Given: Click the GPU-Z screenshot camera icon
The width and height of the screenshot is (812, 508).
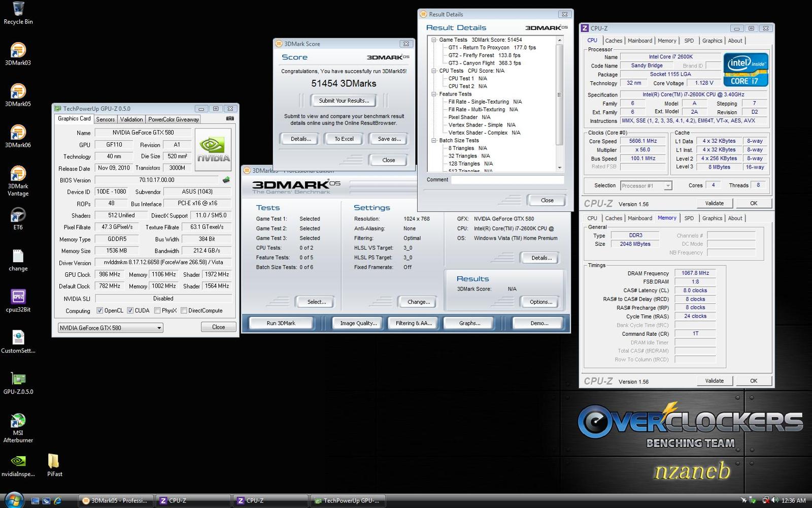Looking at the screenshot, I should (230, 118).
